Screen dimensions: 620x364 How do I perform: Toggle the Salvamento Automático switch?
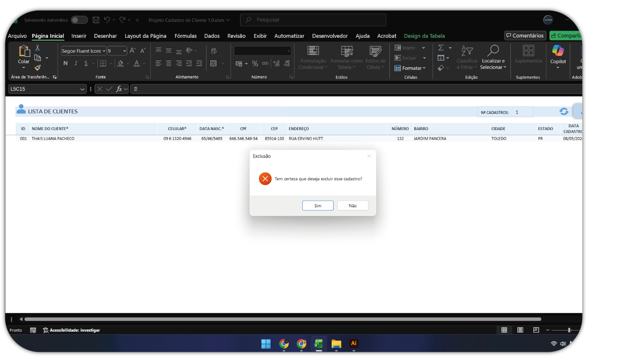(x=79, y=20)
